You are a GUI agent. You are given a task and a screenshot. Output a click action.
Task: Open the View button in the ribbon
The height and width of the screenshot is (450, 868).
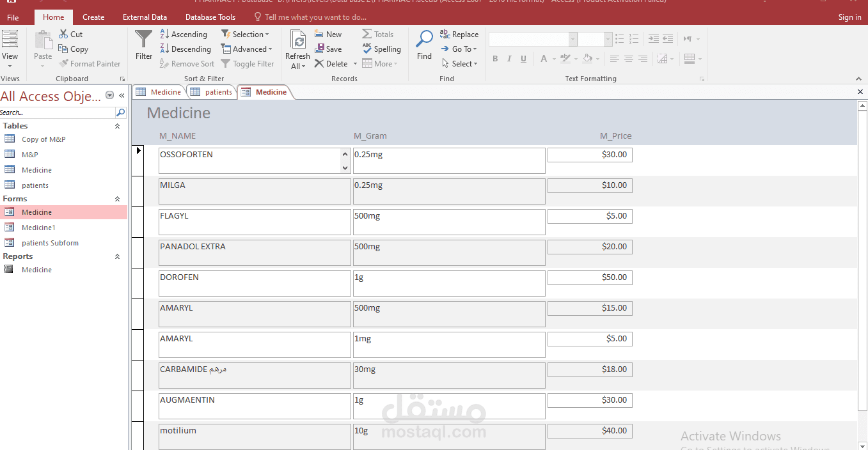click(10, 49)
